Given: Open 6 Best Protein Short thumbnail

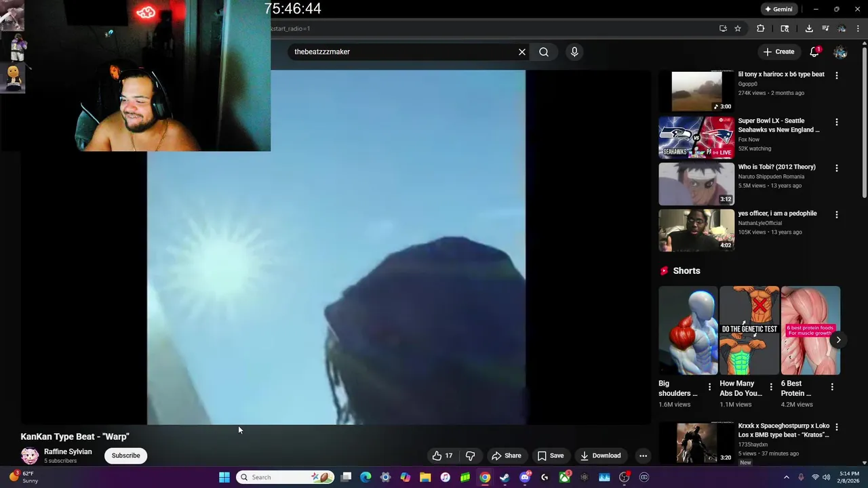Looking at the screenshot, I should click(x=810, y=330).
